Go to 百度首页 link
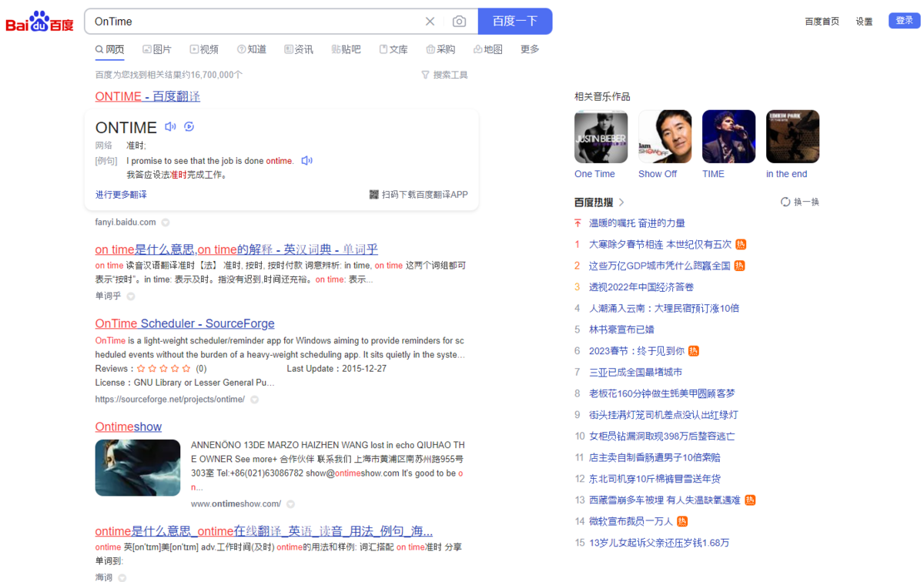Image resolution: width=924 pixels, height=582 pixels. click(822, 22)
